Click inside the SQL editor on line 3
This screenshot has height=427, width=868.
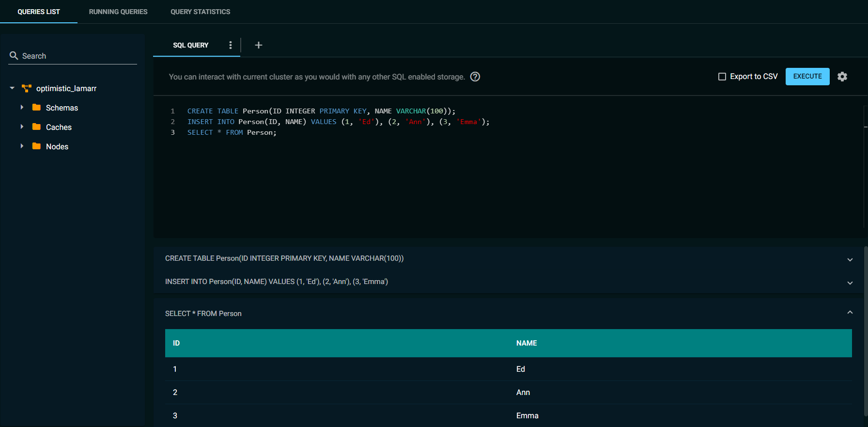[x=232, y=132]
